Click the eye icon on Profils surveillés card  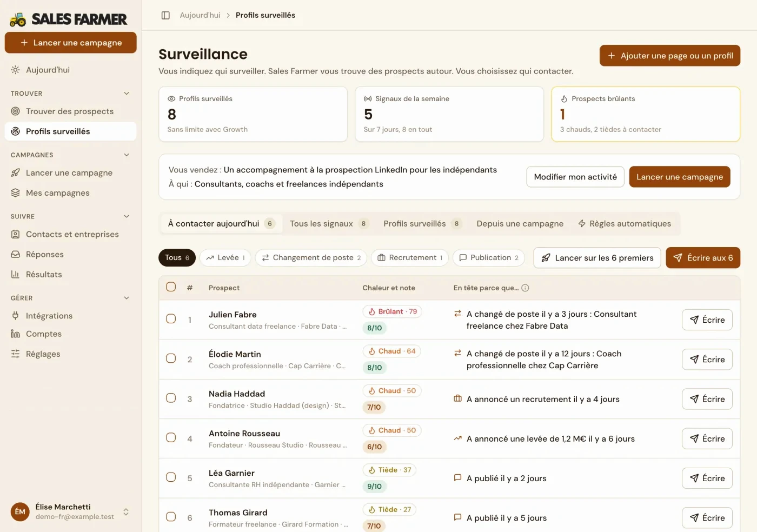[171, 99]
